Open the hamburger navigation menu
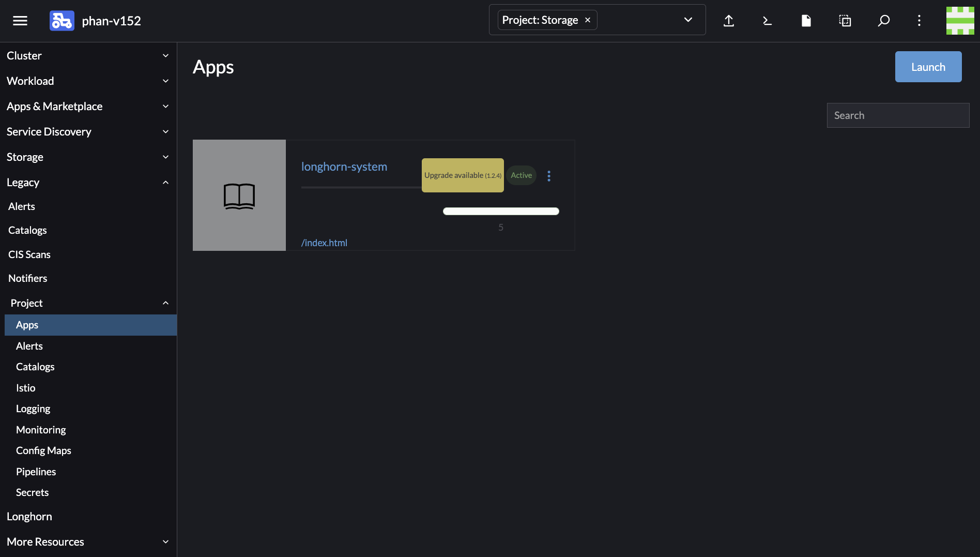 pos(20,21)
